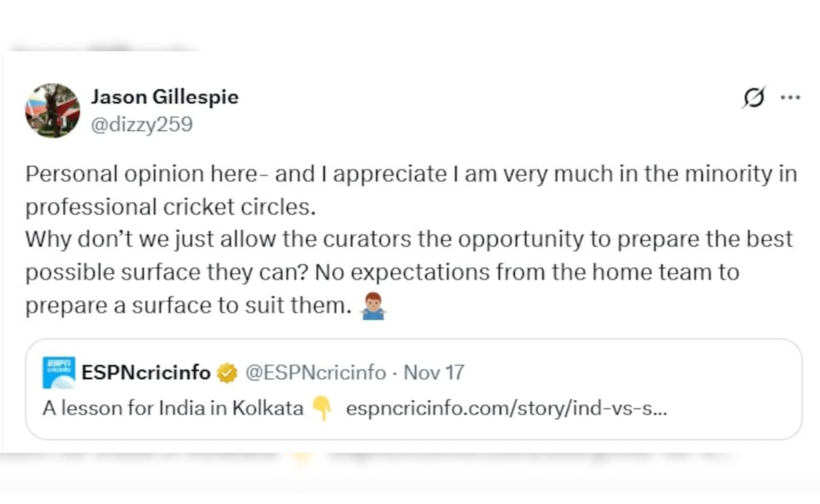Open the @dizzy259 handle link
820x504 pixels.
141,124
